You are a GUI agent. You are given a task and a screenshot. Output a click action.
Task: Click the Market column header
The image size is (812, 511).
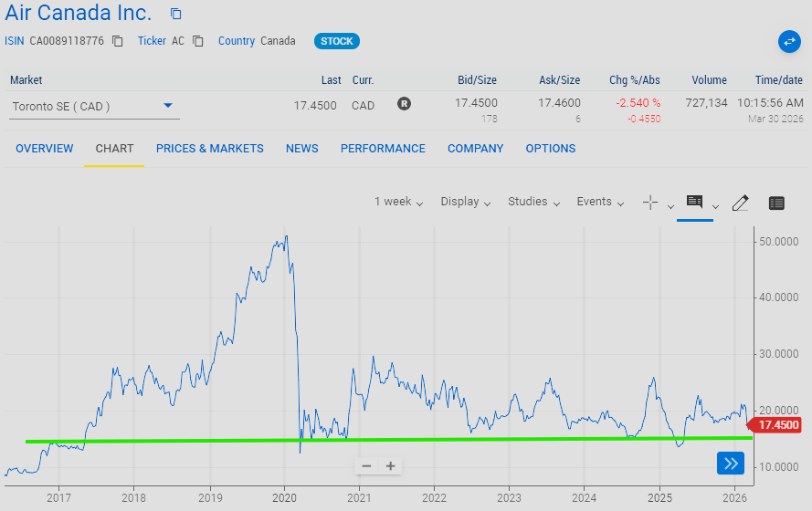click(x=26, y=80)
